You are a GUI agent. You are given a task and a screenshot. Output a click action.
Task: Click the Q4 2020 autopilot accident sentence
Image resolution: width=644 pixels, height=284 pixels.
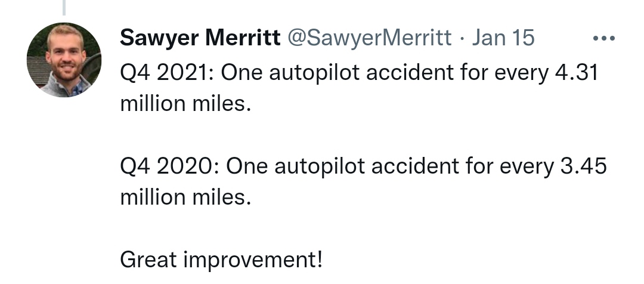click(363, 181)
